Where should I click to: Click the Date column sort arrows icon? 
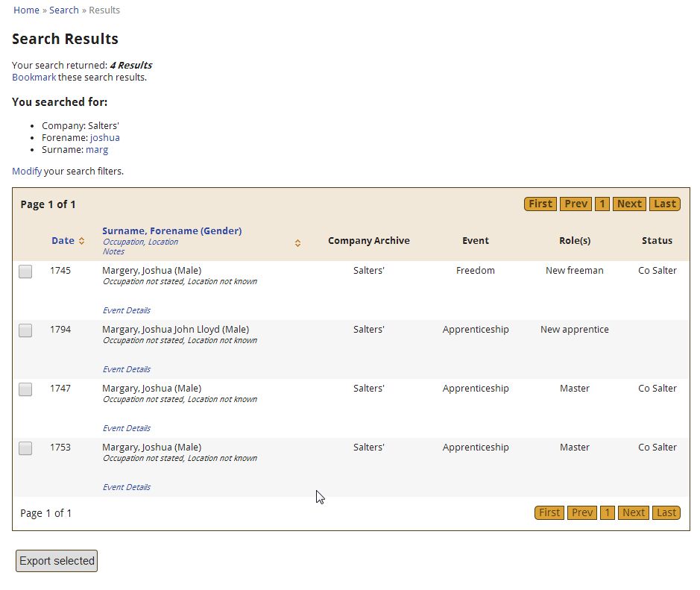(81, 241)
